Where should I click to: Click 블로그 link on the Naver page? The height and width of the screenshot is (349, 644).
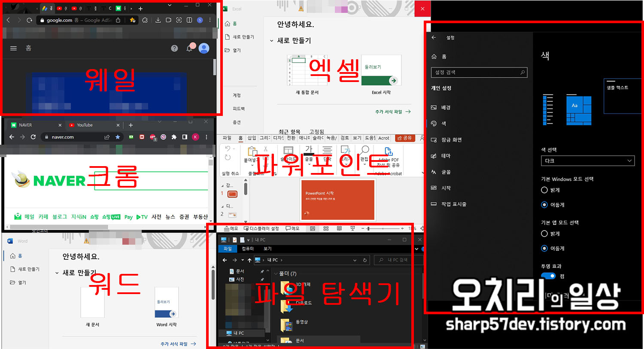click(60, 217)
